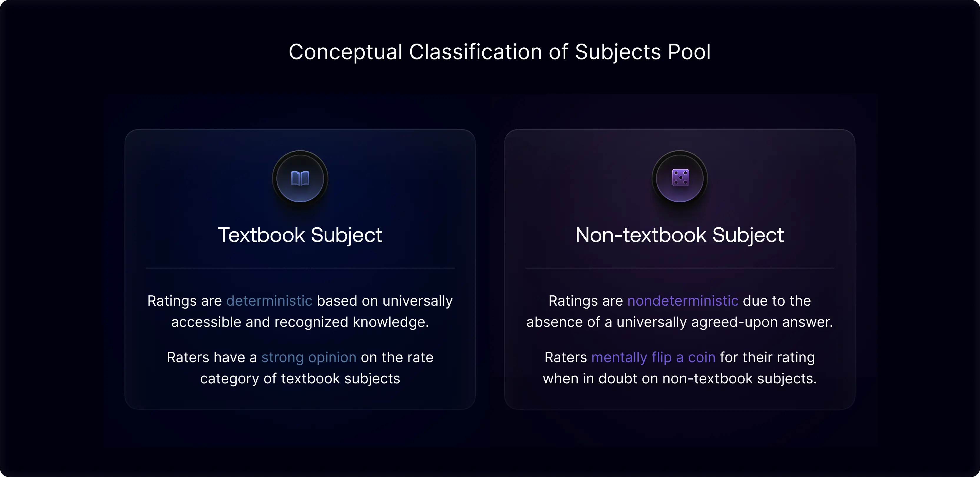This screenshot has height=477, width=980.
Task: Click the highlighted word 'deterministic'
Action: coord(269,301)
